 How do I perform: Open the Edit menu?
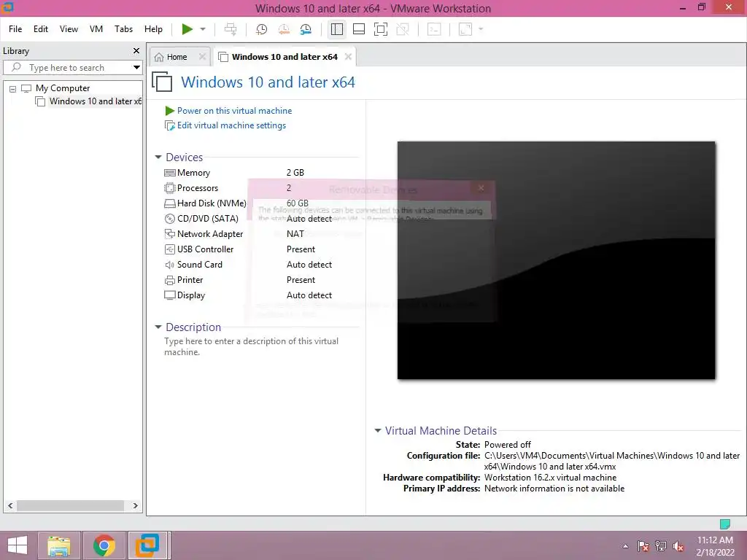click(41, 29)
